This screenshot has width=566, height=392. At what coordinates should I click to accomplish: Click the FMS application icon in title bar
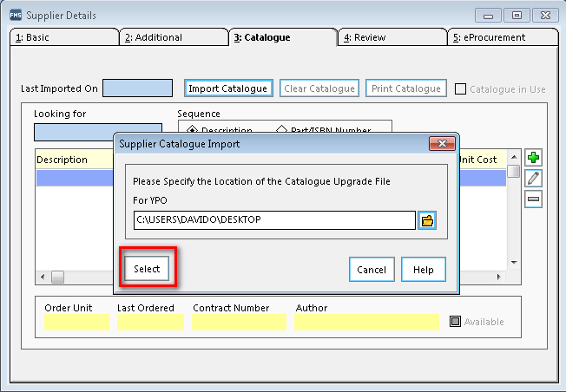(x=16, y=15)
